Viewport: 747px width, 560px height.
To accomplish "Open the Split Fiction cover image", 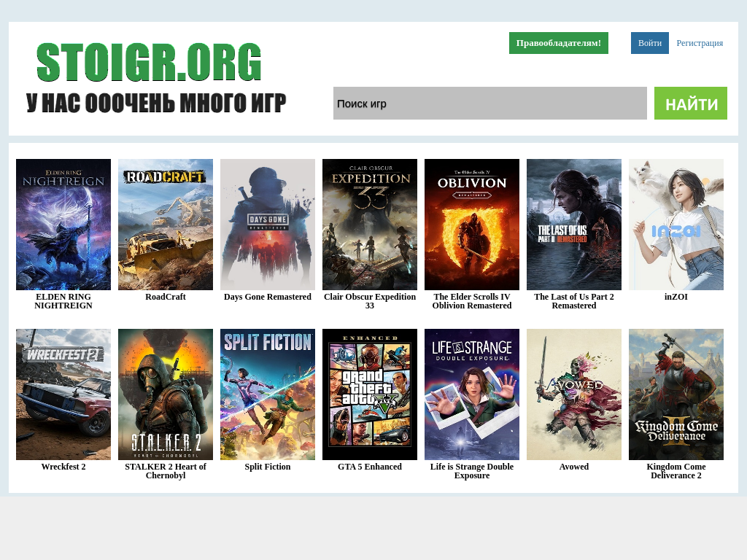I will pyautogui.click(x=268, y=394).
